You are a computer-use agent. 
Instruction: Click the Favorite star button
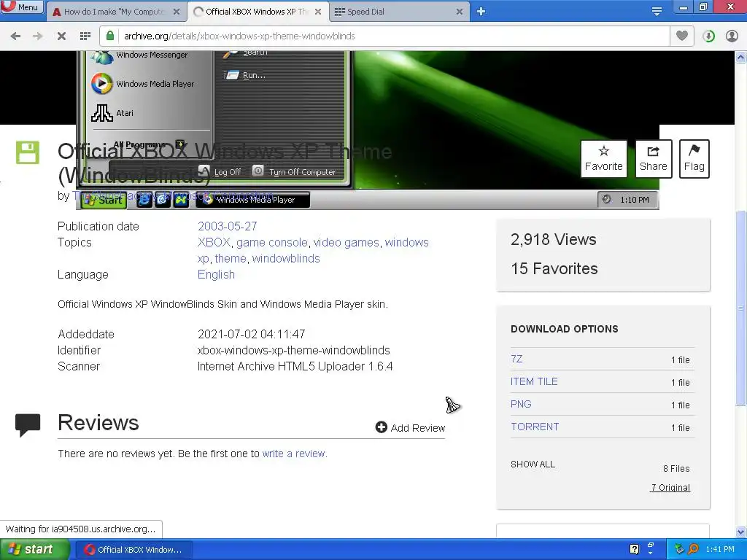[x=603, y=159]
